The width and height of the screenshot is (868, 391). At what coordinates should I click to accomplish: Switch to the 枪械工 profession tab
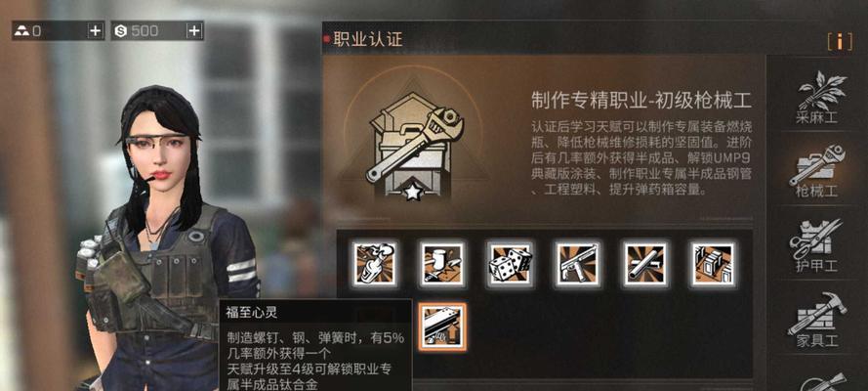[817, 172]
